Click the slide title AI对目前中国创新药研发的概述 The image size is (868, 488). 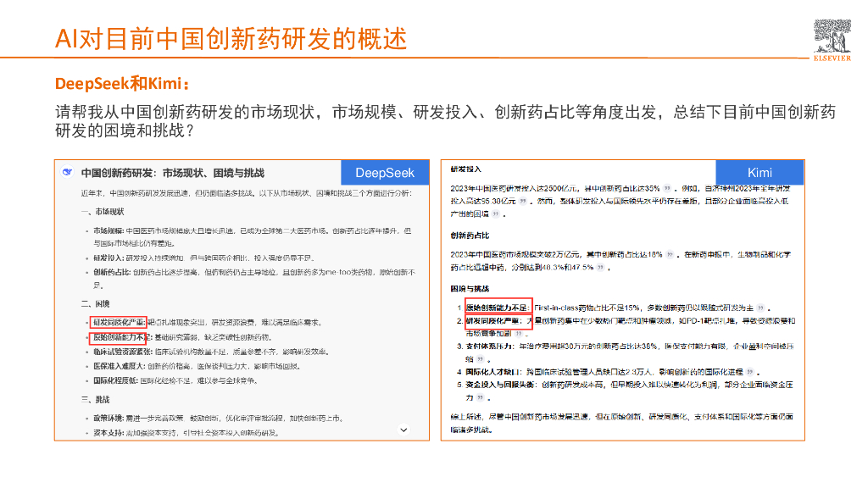coord(231,39)
